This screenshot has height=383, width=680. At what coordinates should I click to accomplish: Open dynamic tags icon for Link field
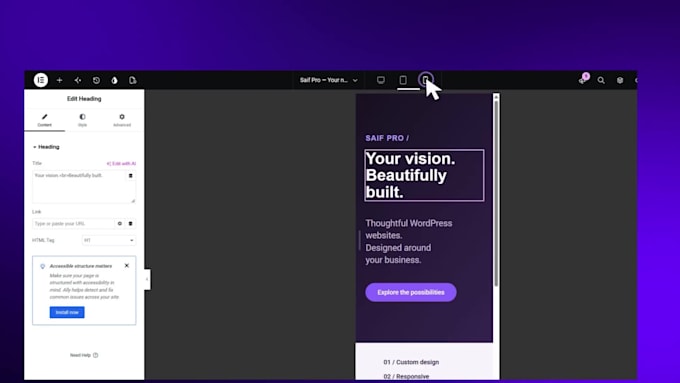(131, 223)
